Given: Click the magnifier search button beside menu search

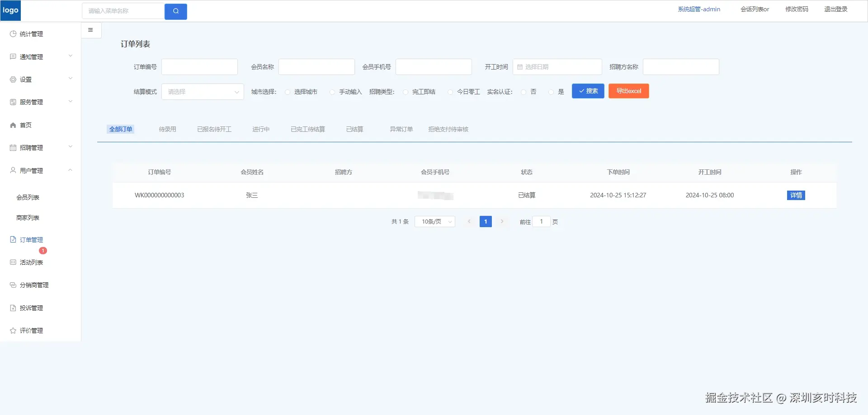Looking at the screenshot, I should [176, 11].
